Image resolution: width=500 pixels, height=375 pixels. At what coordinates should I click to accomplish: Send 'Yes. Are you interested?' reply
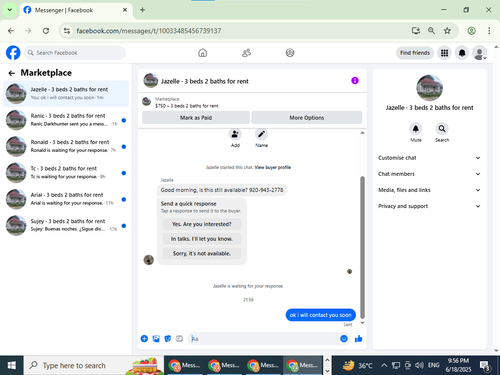[202, 224]
